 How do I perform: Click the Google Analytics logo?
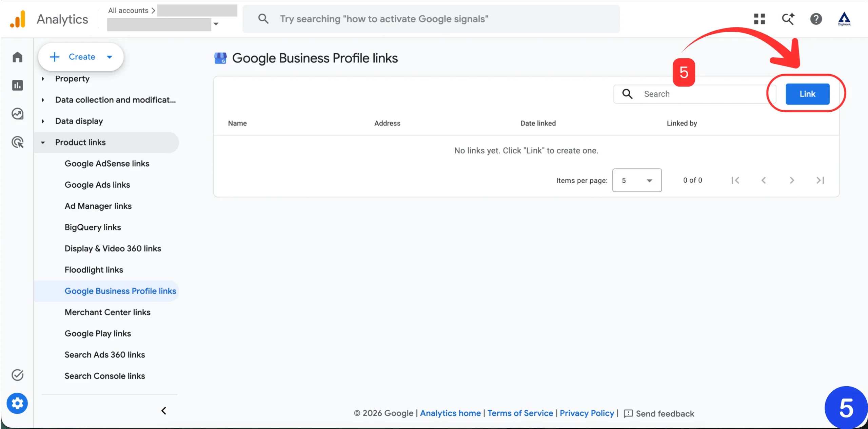click(18, 19)
